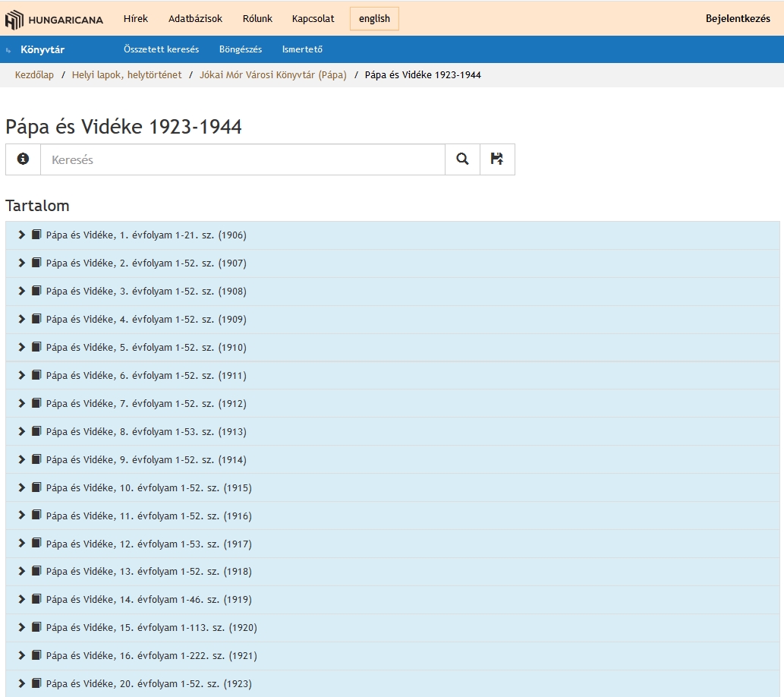Click book icon for 4. évfolyam (1909)

tap(36, 318)
